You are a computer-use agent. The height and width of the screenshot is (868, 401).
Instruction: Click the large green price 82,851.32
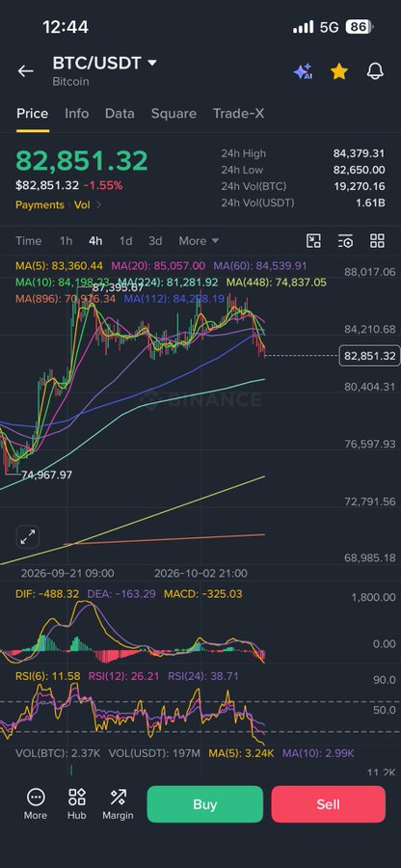(x=82, y=160)
